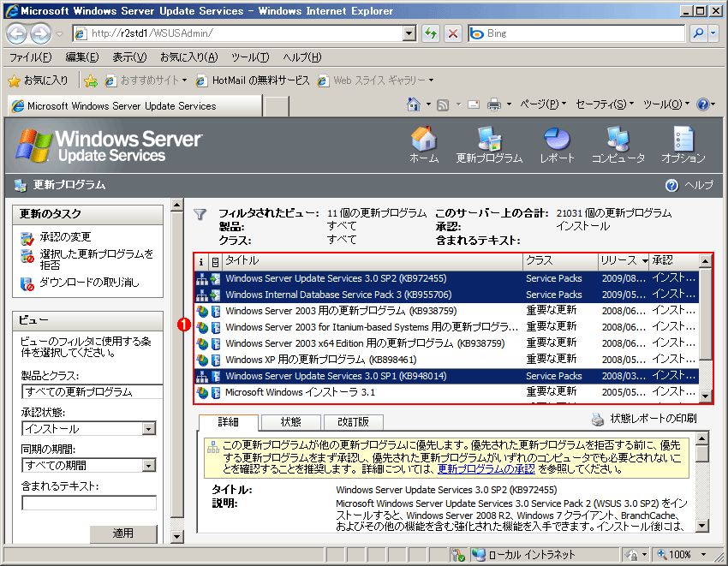Open 更新プログラム in WSUS top navigation

[x=489, y=145]
